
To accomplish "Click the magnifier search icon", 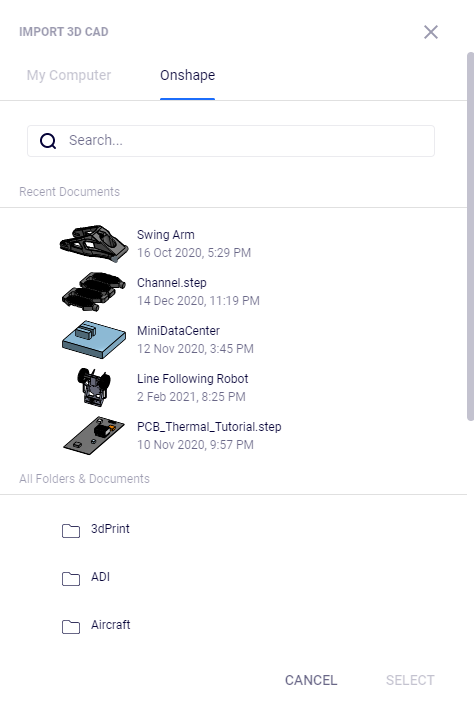I will pos(48,141).
